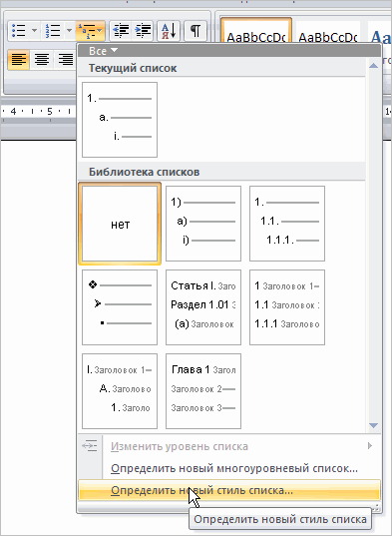Click the multilevel list button
Image resolution: width=392 pixels, height=536 pixels.
[90, 31]
